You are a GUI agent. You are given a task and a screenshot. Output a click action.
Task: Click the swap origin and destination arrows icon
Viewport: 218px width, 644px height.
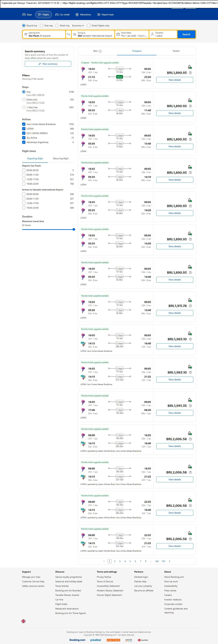click(x=69, y=34)
